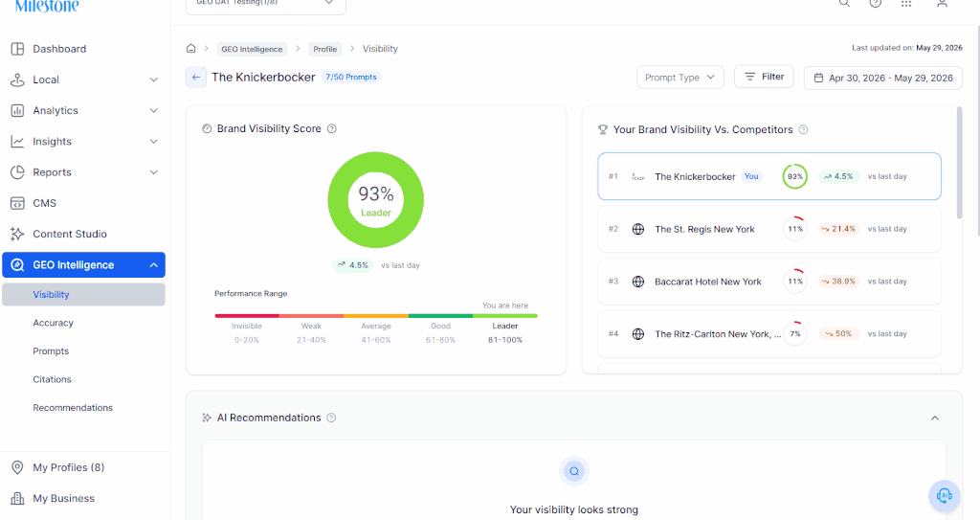
Task: Click the magnifier icon above visibility message
Action: [x=574, y=471]
